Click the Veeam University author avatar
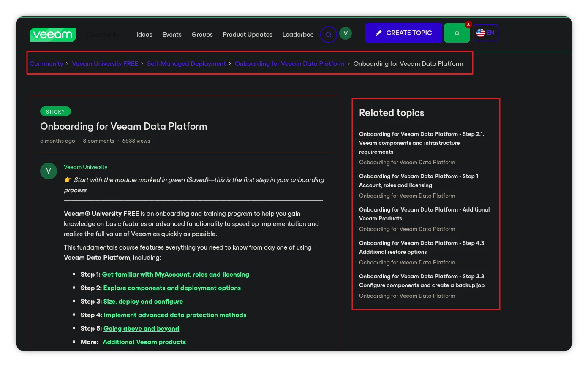This screenshot has height=367, width=588. 49,171
